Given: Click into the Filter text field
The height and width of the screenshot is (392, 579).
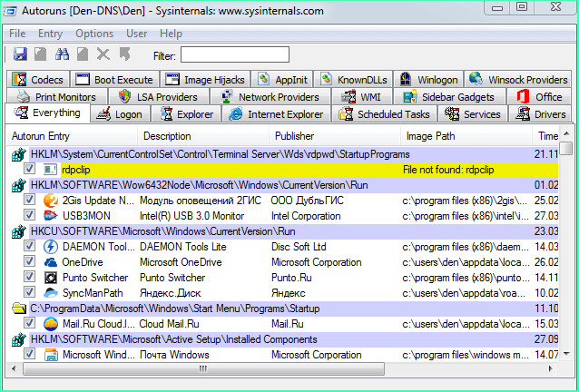Looking at the screenshot, I should [234, 54].
